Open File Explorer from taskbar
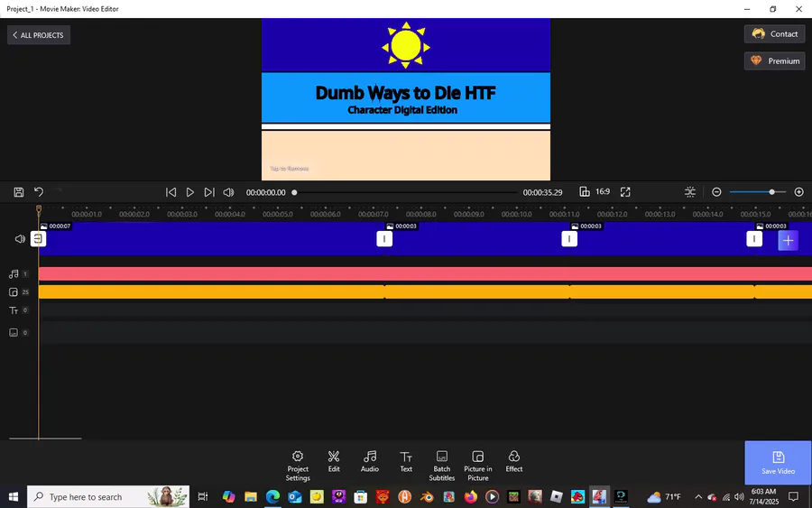 click(251, 496)
